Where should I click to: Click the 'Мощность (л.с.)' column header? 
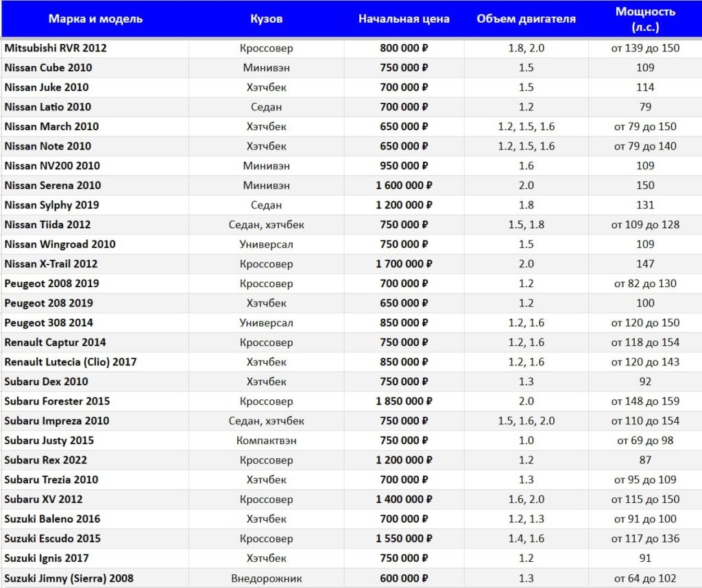pos(645,19)
